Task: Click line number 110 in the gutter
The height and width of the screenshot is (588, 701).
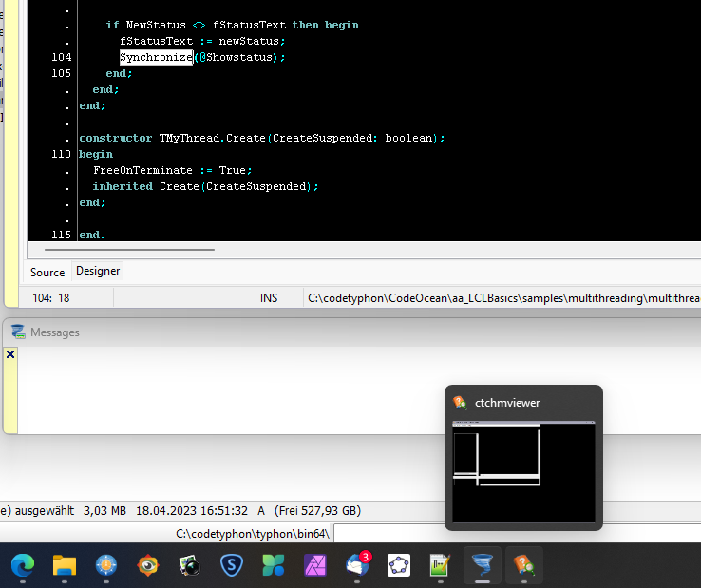Action: click(x=61, y=154)
